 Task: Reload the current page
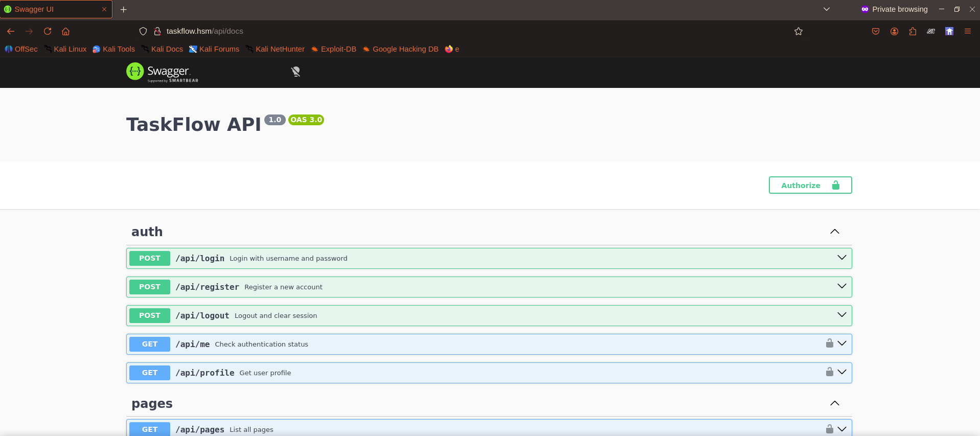point(48,31)
